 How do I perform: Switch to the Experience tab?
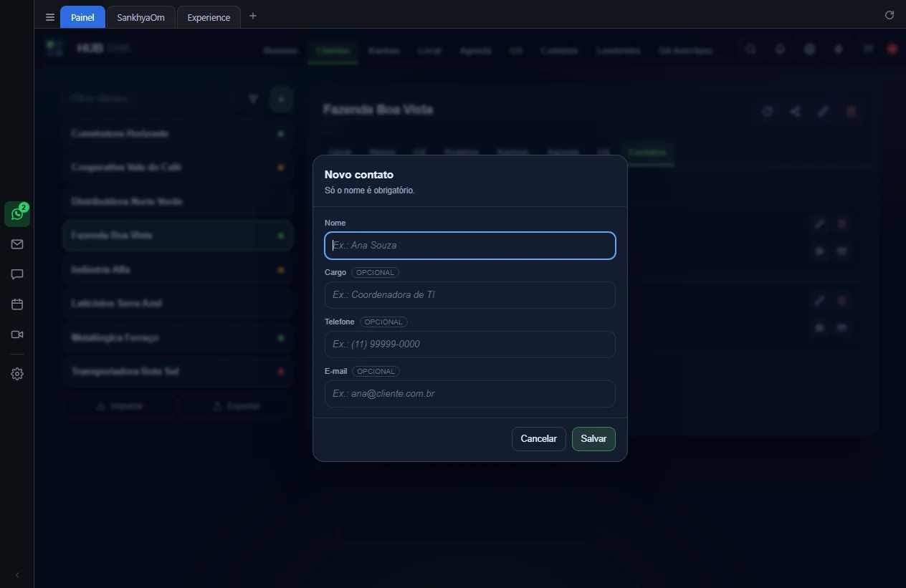pos(209,17)
